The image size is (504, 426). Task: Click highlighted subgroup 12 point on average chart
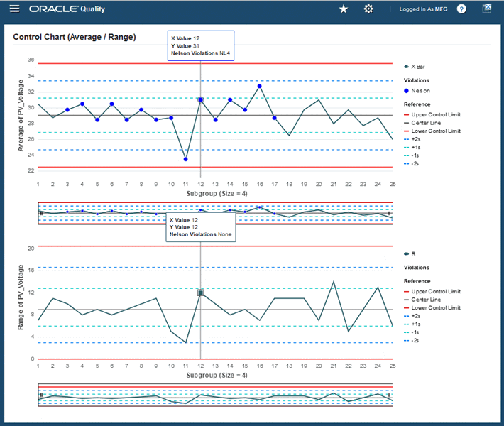pyautogui.click(x=201, y=99)
